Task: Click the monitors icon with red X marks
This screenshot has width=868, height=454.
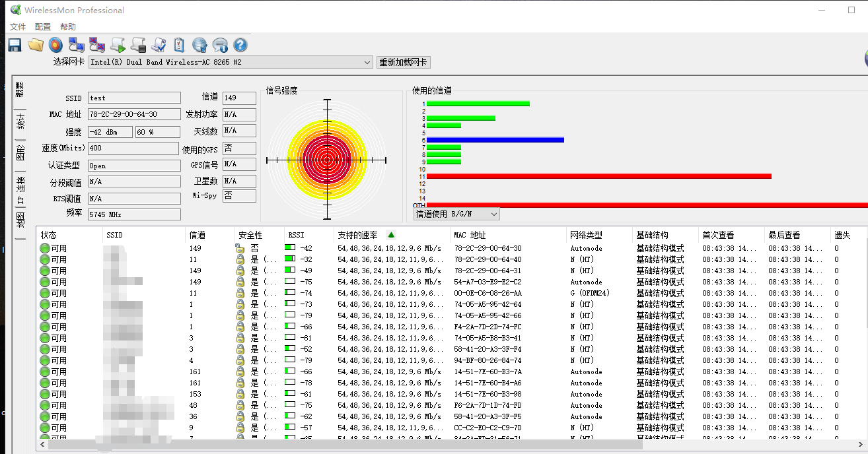Action: (97, 45)
